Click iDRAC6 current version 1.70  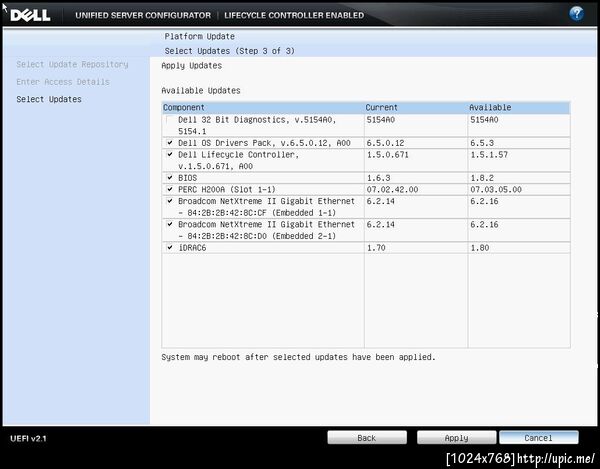pyautogui.click(x=376, y=248)
